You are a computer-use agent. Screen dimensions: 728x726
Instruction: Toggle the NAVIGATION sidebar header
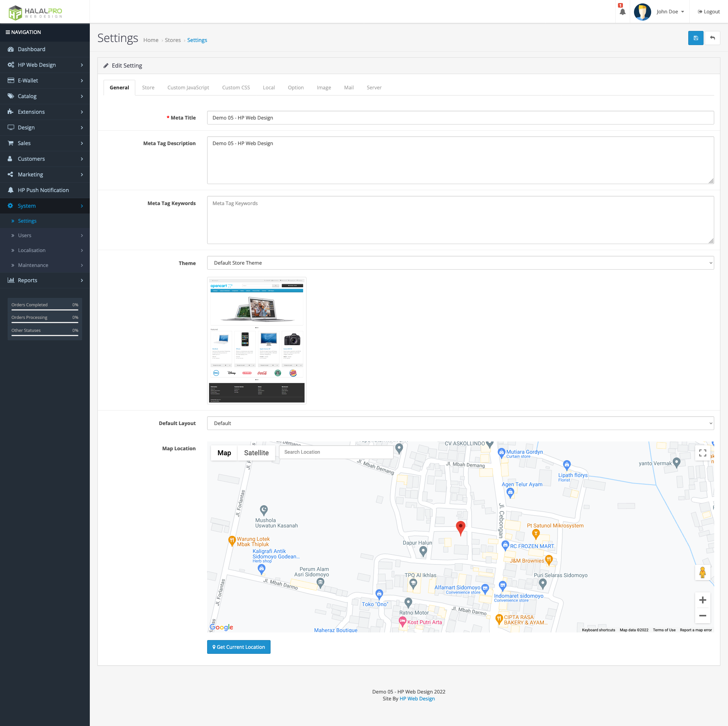pos(24,32)
